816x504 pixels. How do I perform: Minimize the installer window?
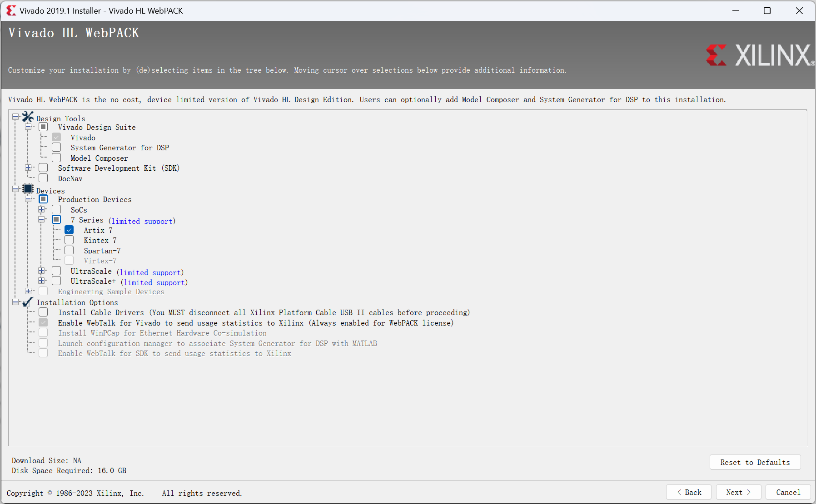(736, 10)
